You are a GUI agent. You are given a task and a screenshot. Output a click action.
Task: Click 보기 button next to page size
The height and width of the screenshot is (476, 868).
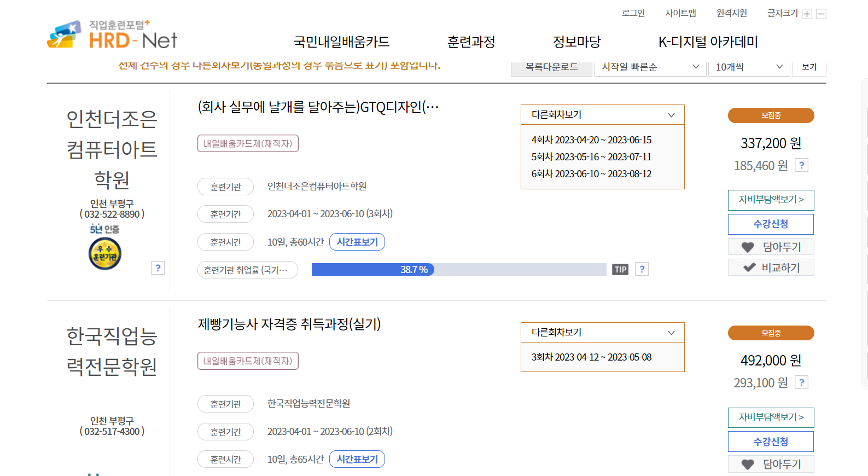coord(809,67)
